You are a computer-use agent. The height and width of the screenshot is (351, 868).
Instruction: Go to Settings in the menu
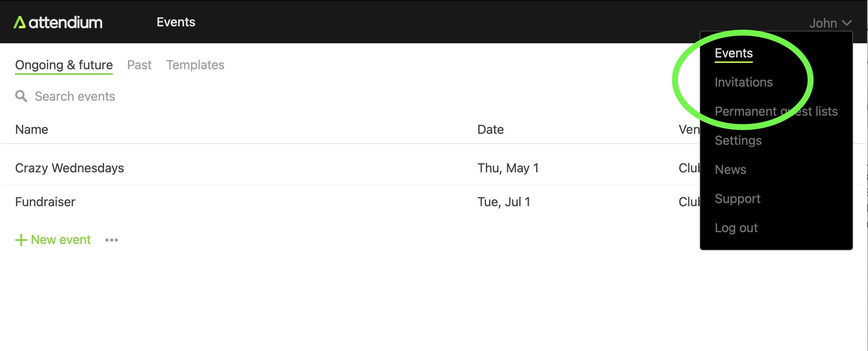pos(738,140)
